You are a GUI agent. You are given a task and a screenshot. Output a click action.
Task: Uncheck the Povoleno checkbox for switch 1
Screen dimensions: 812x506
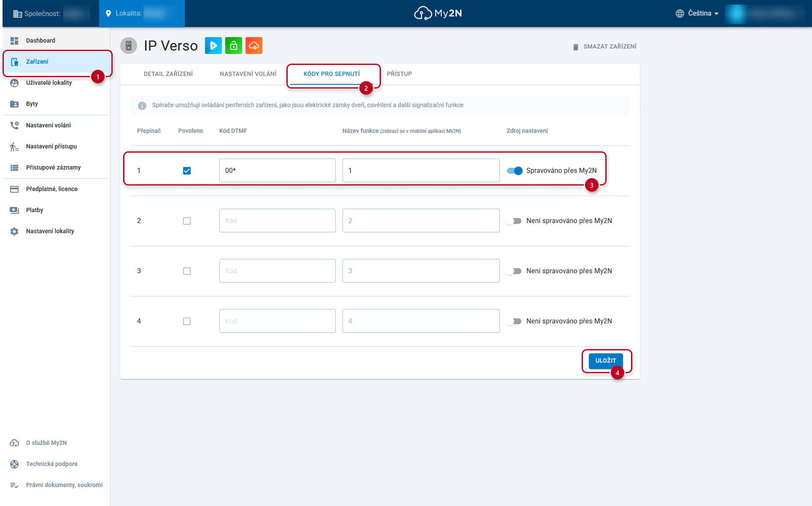tap(187, 171)
